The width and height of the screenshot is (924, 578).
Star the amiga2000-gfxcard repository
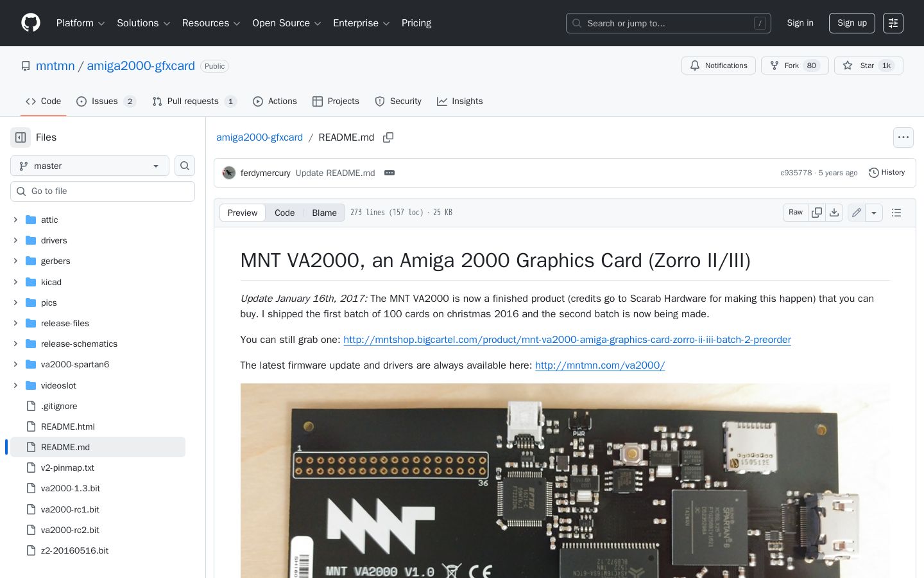point(869,66)
